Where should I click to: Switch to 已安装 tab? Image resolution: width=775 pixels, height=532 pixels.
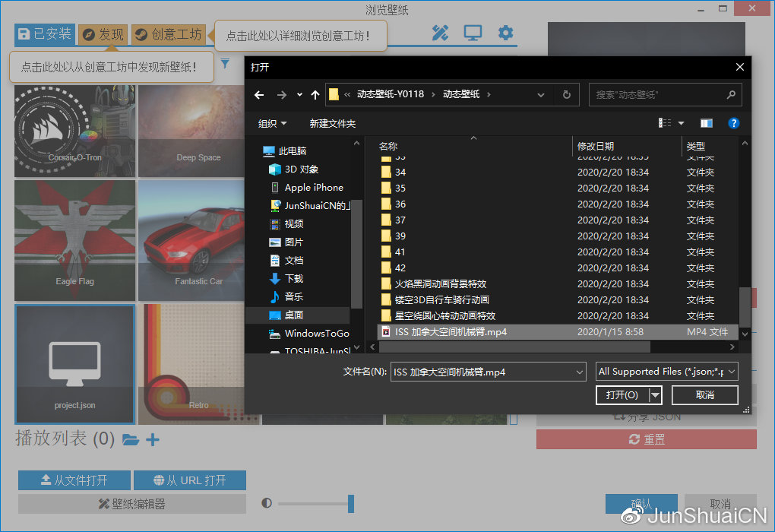point(45,34)
